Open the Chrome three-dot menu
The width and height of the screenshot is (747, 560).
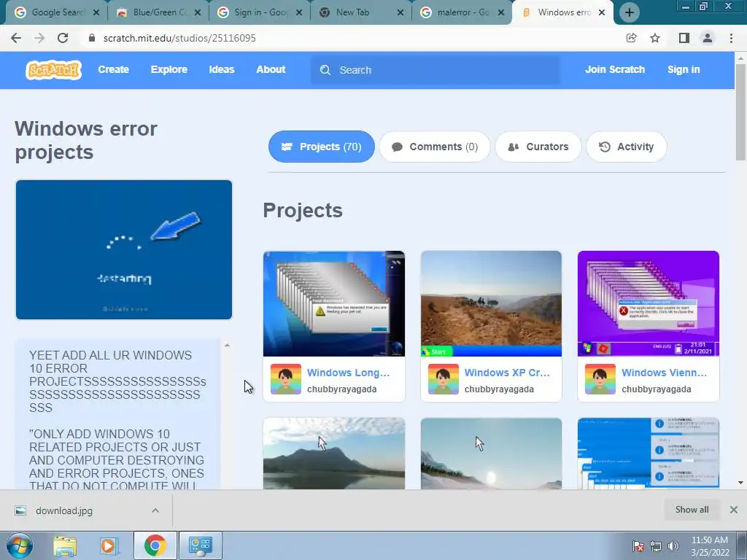click(731, 38)
